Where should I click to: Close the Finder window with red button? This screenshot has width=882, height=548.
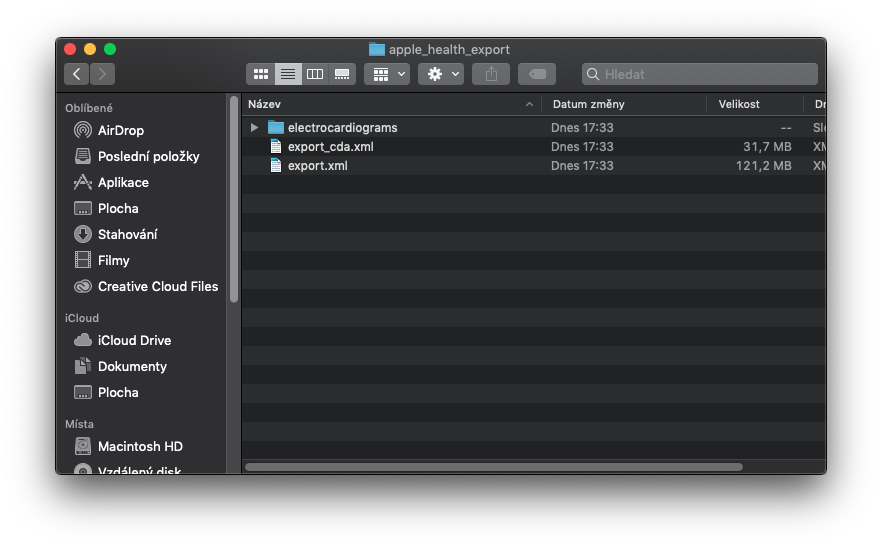point(70,50)
